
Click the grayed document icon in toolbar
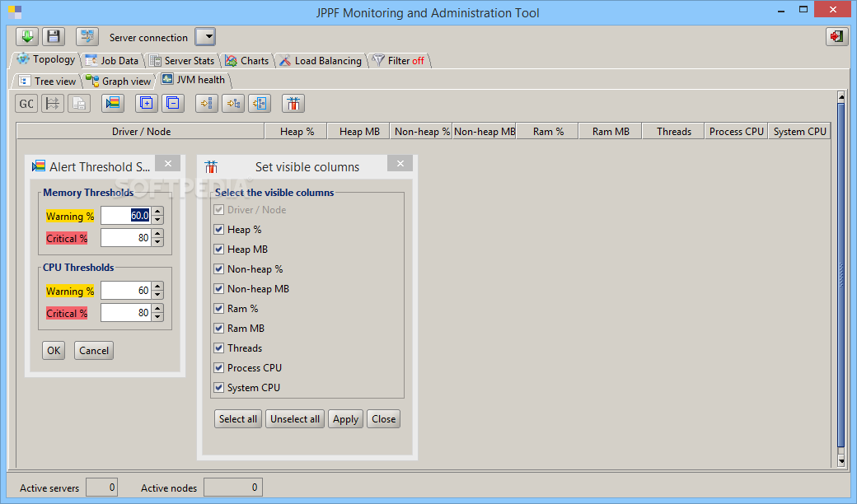coord(79,103)
